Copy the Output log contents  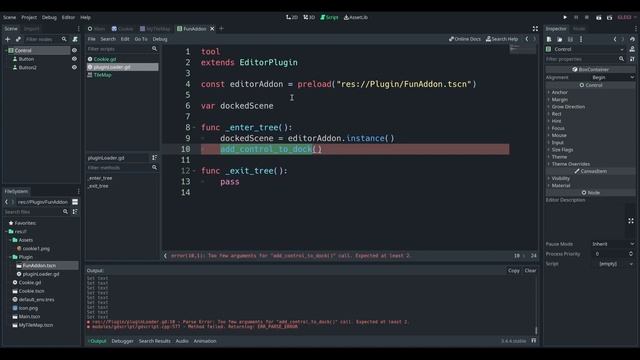click(x=513, y=271)
